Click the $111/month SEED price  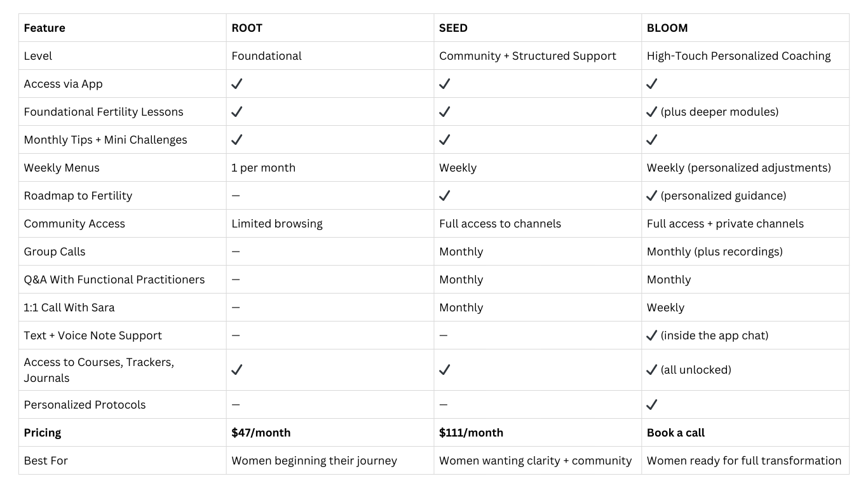click(471, 433)
